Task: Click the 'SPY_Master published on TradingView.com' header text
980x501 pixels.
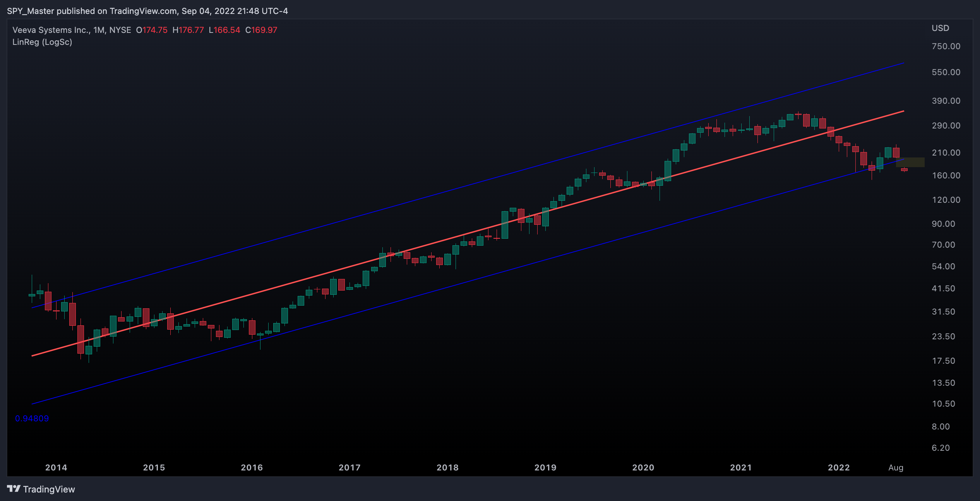Action: point(92,11)
